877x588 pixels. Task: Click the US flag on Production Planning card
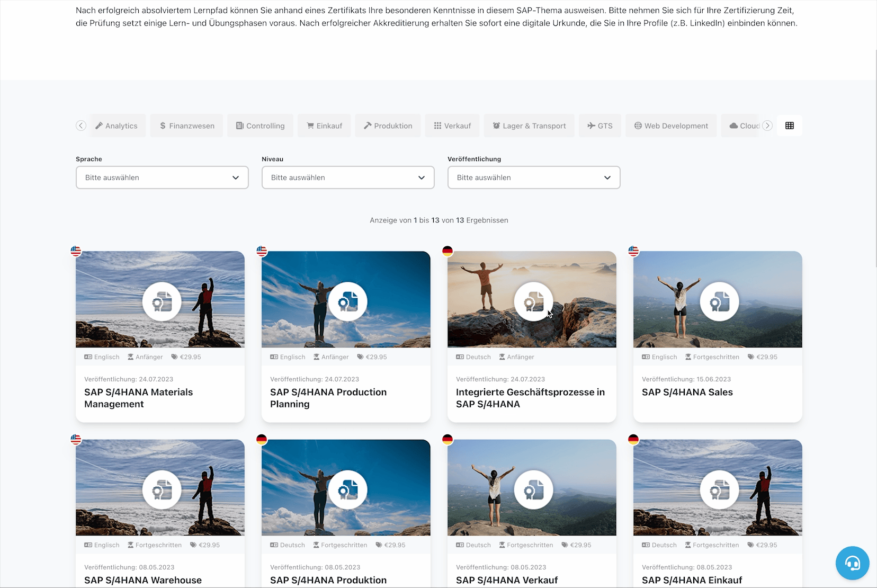[262, 251]
